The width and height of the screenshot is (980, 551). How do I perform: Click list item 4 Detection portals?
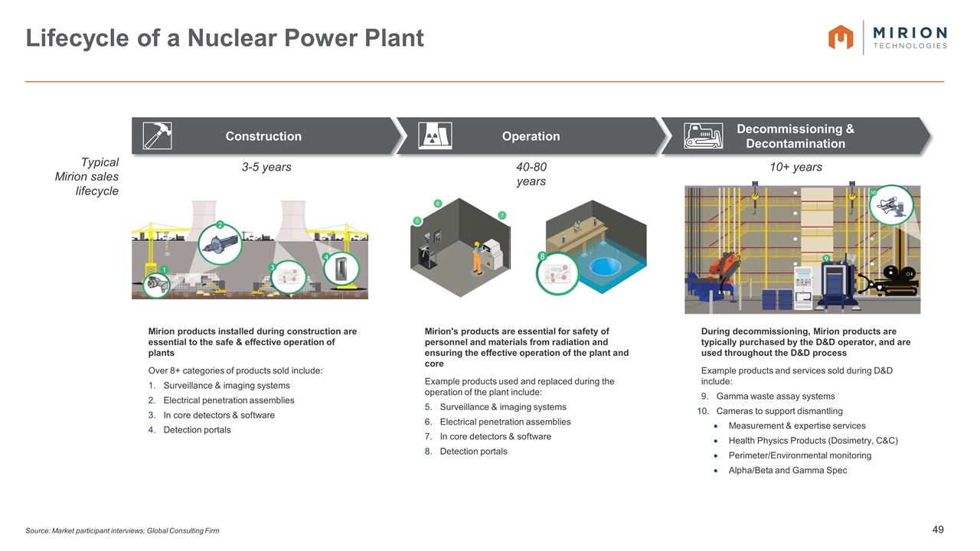[x=189, y=429]
